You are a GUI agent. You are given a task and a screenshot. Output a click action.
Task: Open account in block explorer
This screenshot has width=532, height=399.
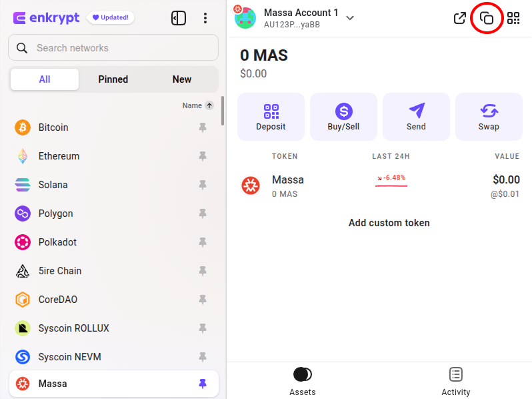click(460, 18)
